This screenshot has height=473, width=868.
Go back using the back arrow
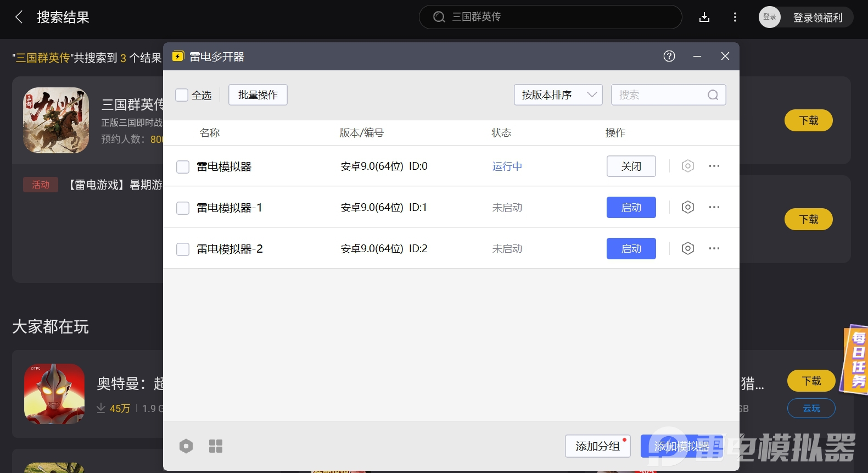19,17
